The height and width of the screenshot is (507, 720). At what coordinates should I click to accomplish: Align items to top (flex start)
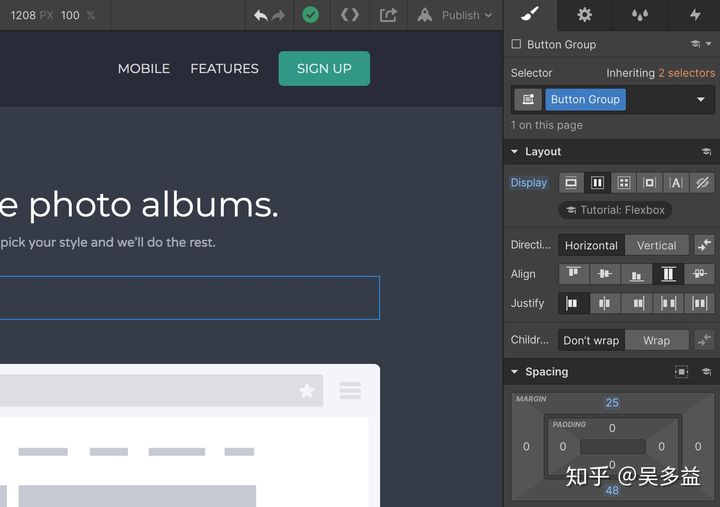click(573, 274)
